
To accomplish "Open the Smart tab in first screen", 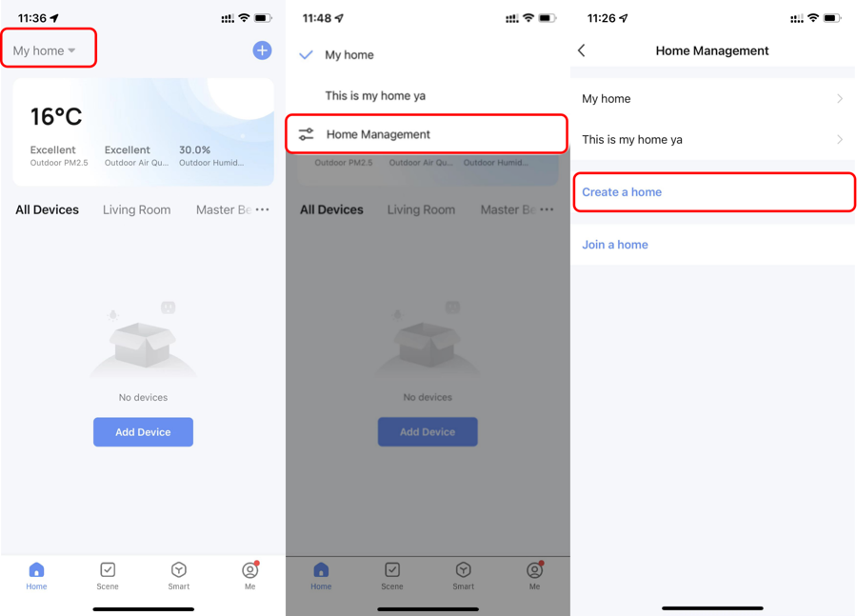I will pyautogui.click(x=179, y=576).
